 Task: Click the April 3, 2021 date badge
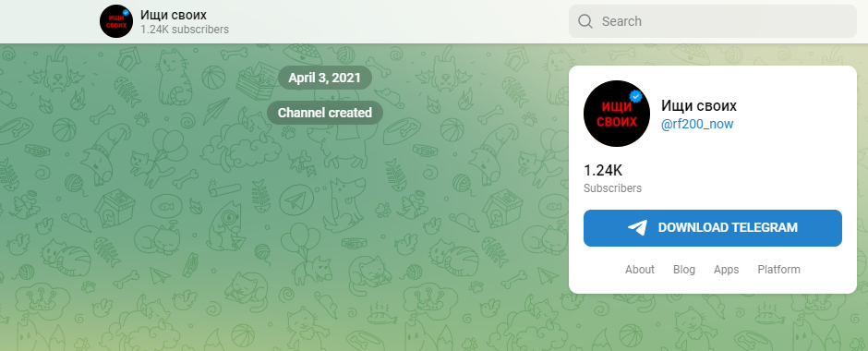(x=324, y=78)
